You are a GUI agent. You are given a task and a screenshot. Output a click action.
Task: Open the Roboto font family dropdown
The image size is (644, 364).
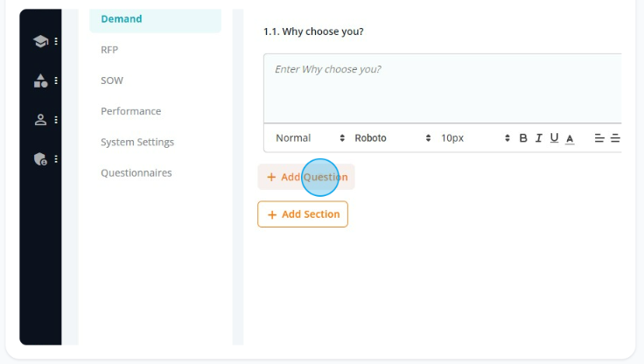pos(392,138)
